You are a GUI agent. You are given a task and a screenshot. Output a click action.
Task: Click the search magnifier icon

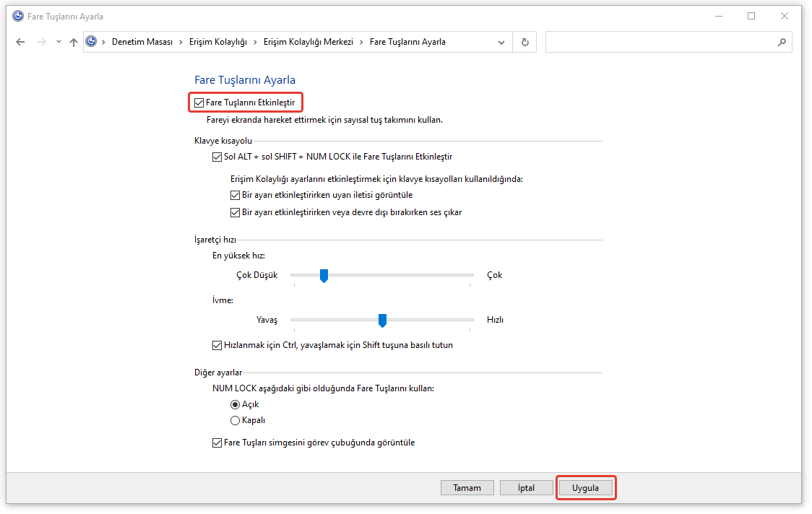[781, 42]
